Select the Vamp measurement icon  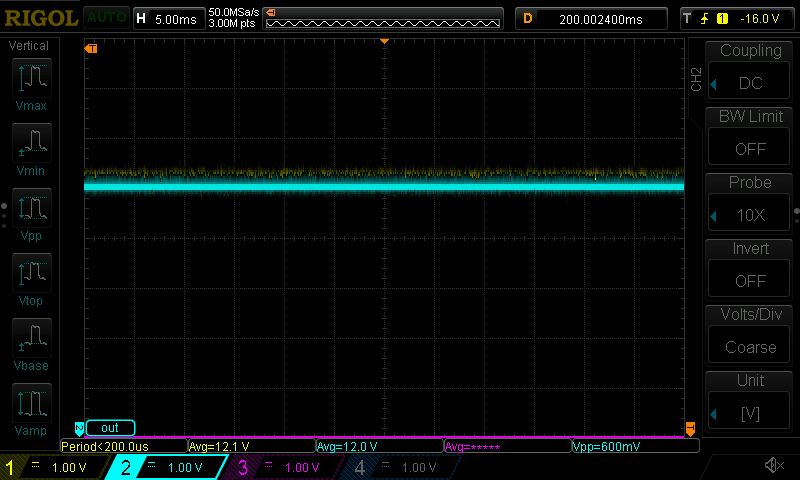32,403
